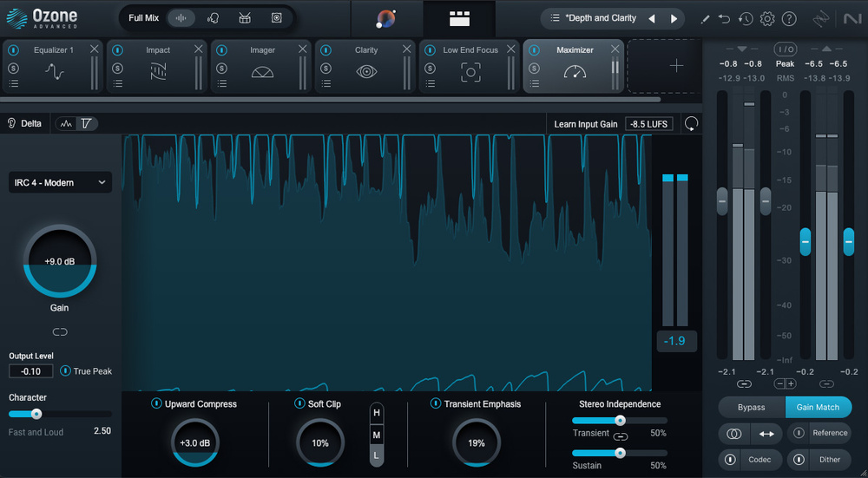The width and height of the screenshot is (868, 478).
Task: Open the IRC 4 - Modern dropdown
Action: click(60, 183)
